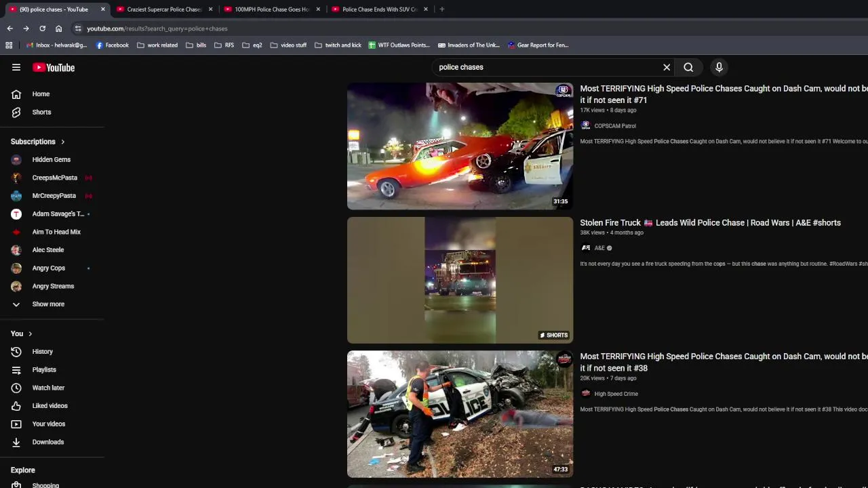Image resolution: width=868 pixels, height=488 pixels.
Task: Open MrCreepyPasta subscription
Action: (x=52, y=196)
